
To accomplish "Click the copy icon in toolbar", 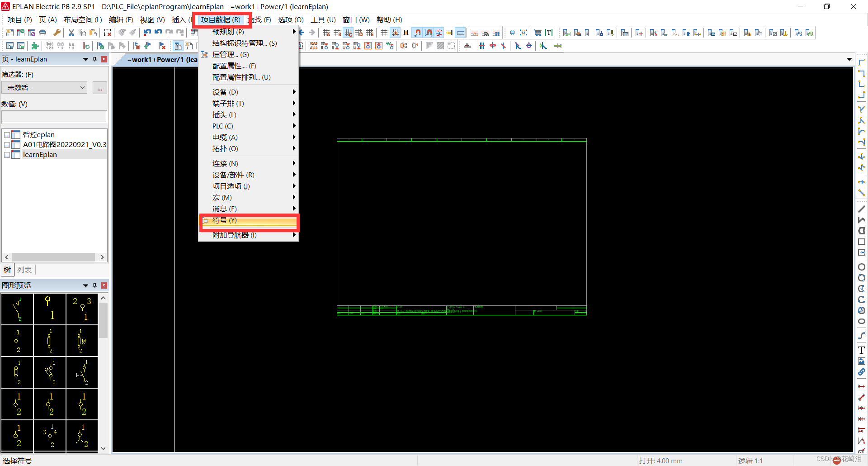I will pyautogui.click(x=82, y=33).
